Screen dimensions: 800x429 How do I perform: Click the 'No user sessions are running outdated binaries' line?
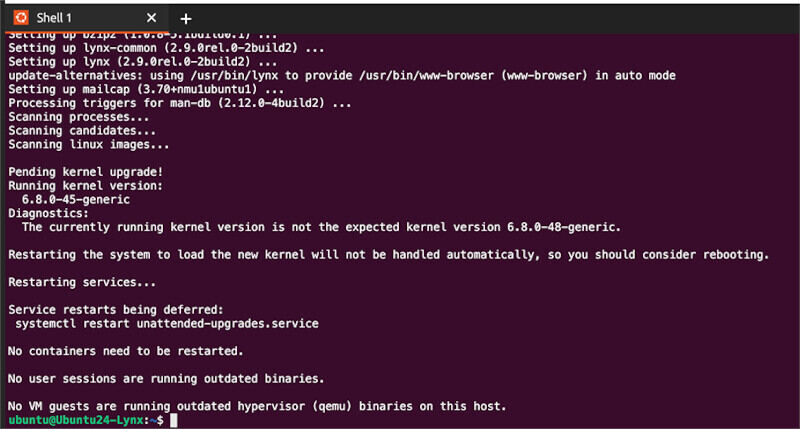(x=166, y=378)
